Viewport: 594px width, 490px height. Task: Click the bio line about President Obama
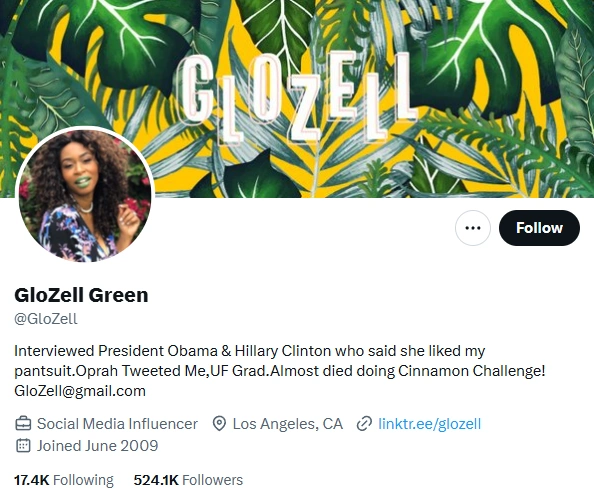click(249, 351)
